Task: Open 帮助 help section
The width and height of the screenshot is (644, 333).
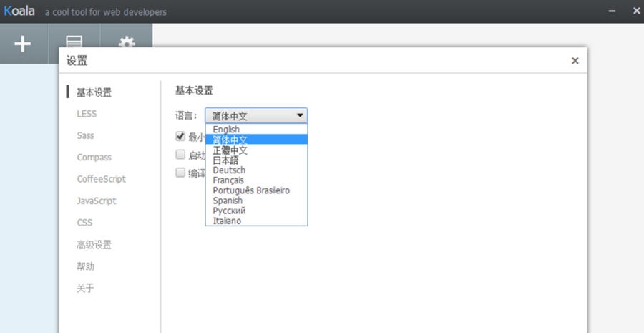Action: coord(85,266)
